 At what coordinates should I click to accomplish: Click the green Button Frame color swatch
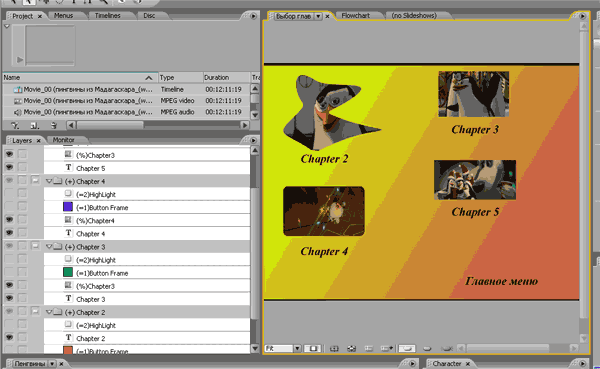68,272
